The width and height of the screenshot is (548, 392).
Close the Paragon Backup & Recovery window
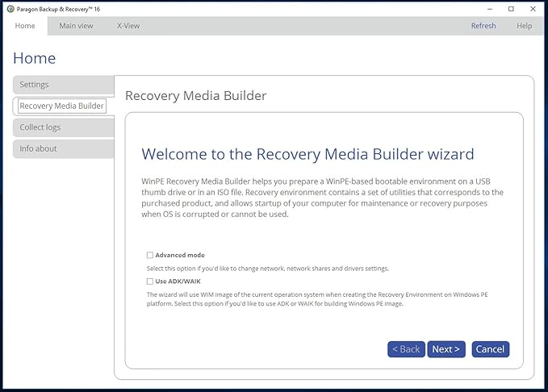(533, 8)
